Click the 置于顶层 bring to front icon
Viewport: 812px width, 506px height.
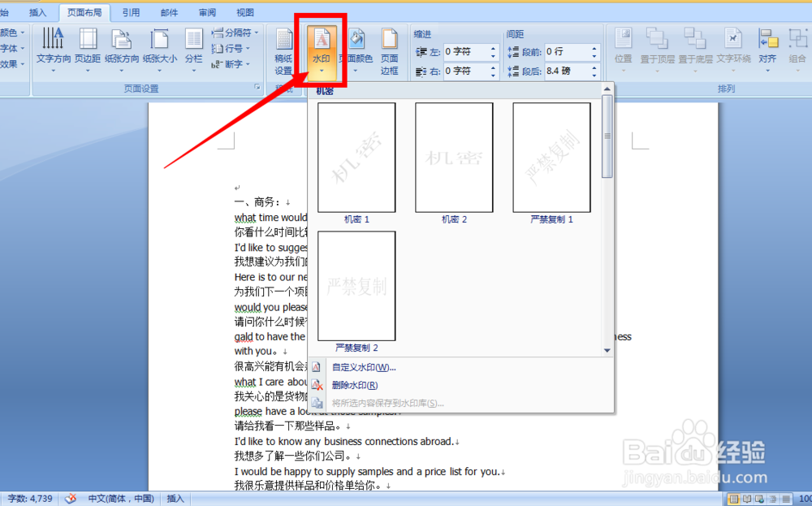[x=657, y=50]
